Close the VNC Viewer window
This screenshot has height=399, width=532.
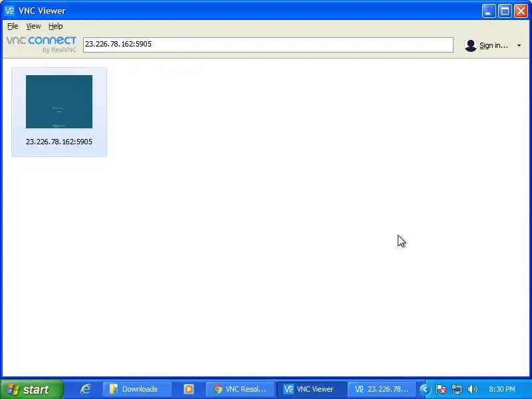tap(521, 11)
